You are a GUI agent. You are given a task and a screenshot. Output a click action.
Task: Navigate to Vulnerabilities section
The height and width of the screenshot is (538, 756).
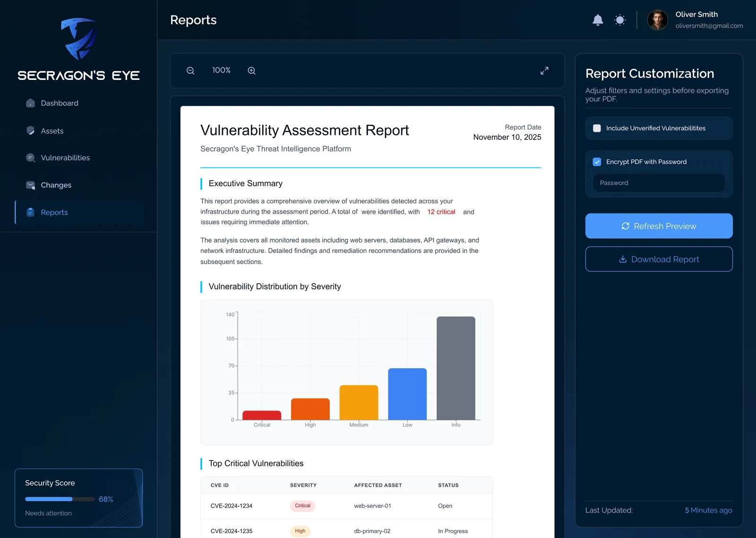[x=65, y=158]
